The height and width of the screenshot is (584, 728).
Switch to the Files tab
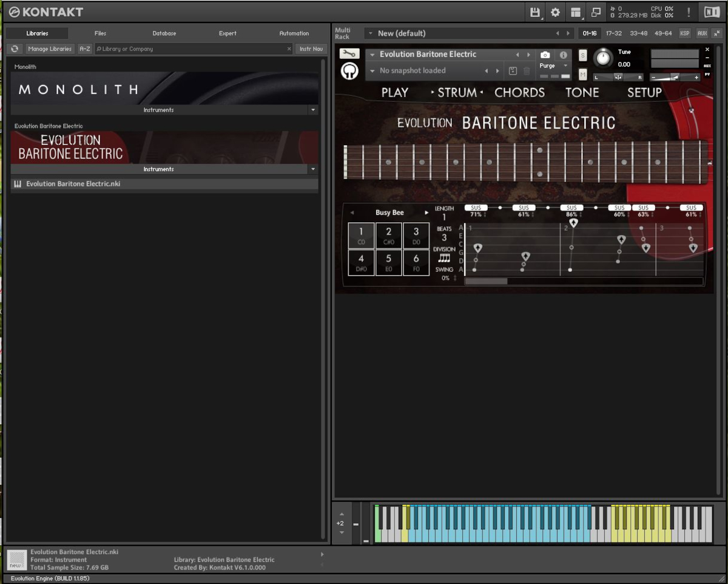pos(100,33)
